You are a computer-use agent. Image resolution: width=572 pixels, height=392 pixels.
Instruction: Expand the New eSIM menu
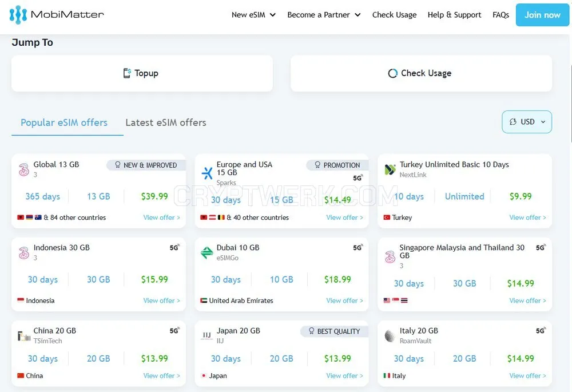(x=253, y=15)
